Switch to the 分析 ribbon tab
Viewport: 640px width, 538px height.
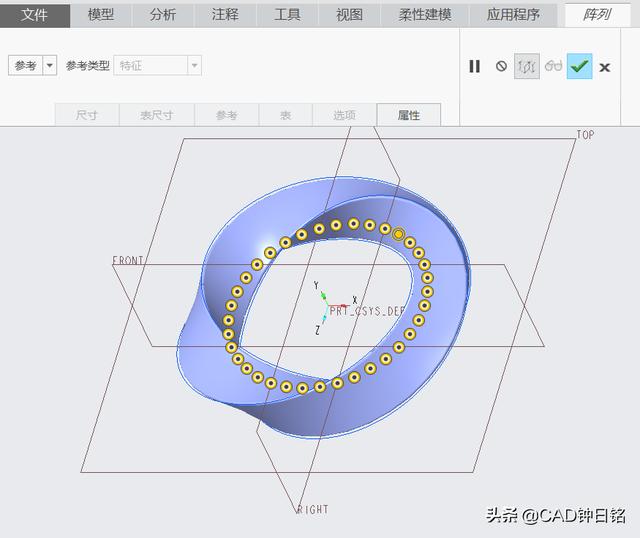[163, 15]
